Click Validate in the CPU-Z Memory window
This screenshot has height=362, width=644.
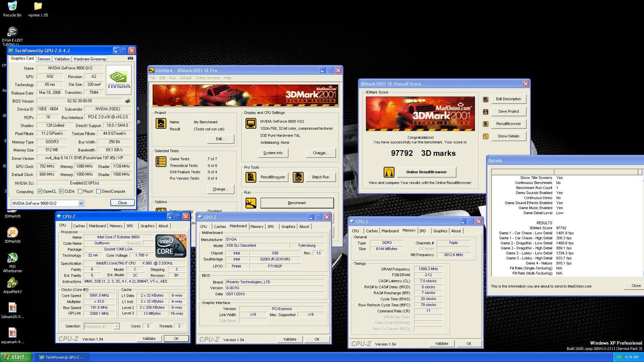pyautogui.click(x=442, y=343)
